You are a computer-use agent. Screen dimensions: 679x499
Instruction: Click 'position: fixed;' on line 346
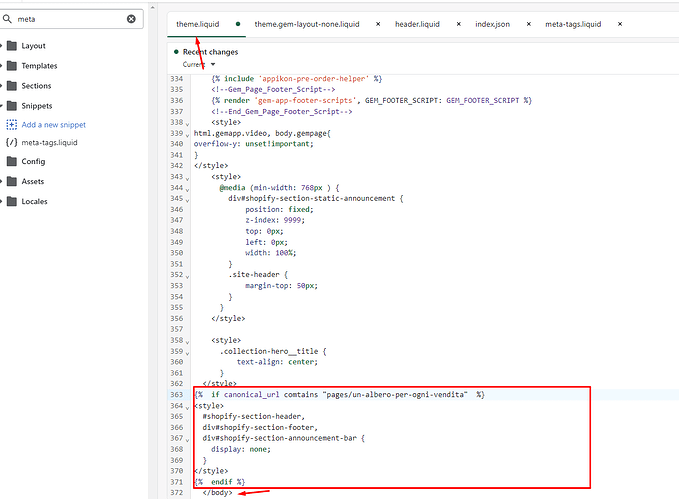(279, 209)
